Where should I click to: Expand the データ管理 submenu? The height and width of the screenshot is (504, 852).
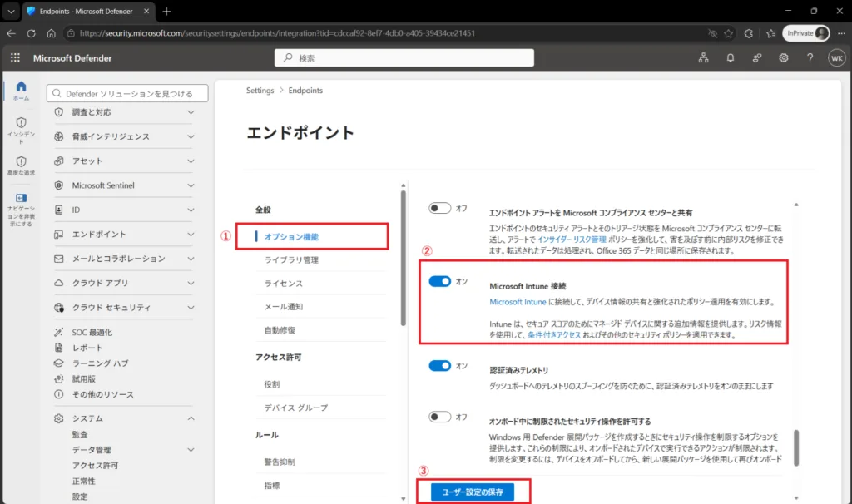(x=191, y=450)
